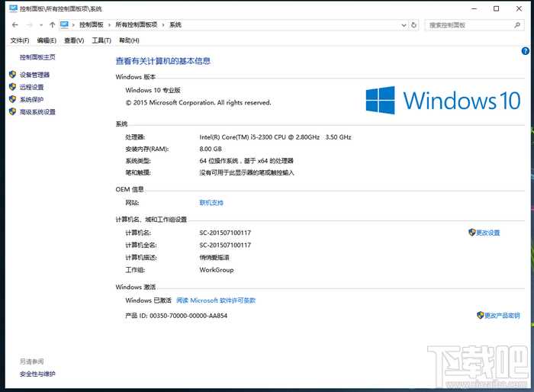This screenshot has height=392, width=534.
Task: Go up one level with the up arrow
Action: point(52,25)
